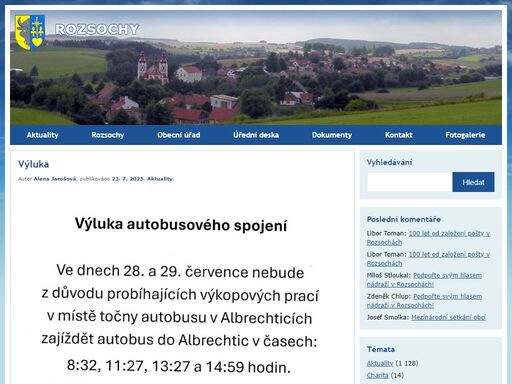Open the Dokumenty menu

tap(332, 135)
